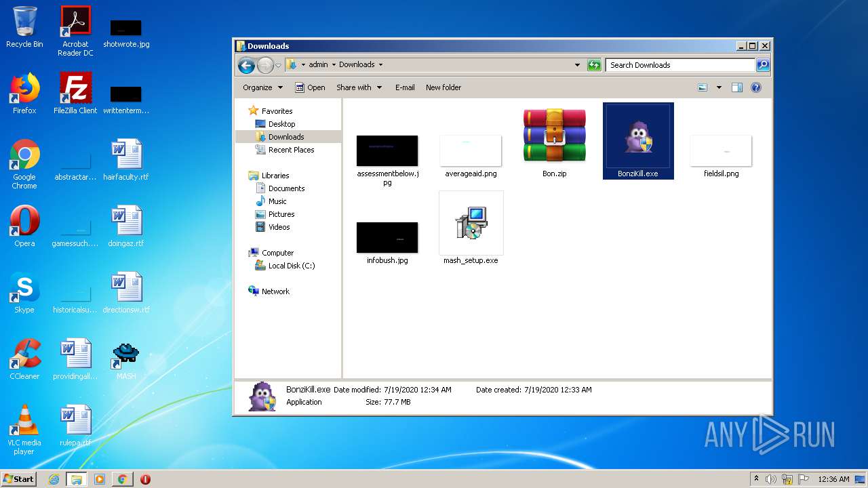Click Open in the command bar
The image size is (868, 488).
pos(310,87)
